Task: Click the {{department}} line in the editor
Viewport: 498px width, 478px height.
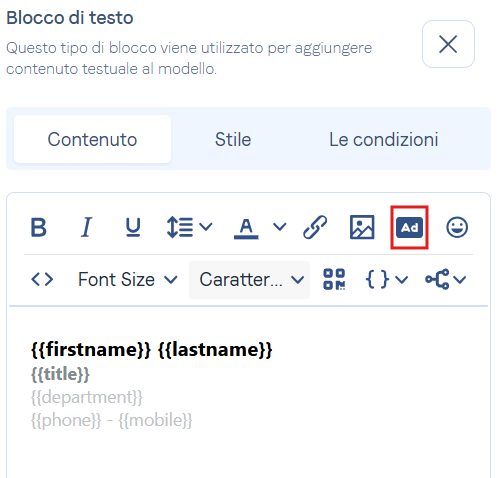Action: pos(87,397)
